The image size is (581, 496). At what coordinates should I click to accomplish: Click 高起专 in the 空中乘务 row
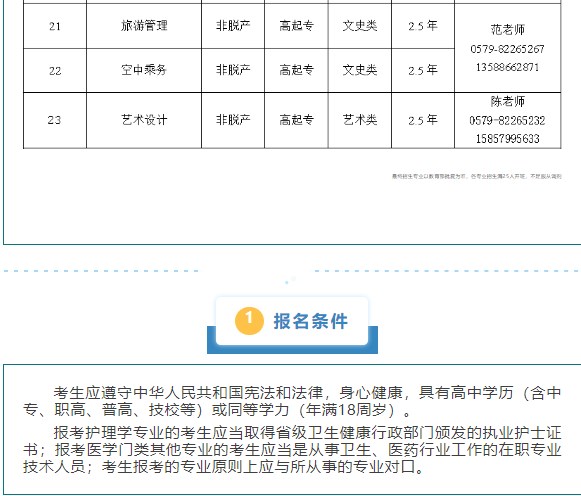pyautogui.click(x=296, y=70)
